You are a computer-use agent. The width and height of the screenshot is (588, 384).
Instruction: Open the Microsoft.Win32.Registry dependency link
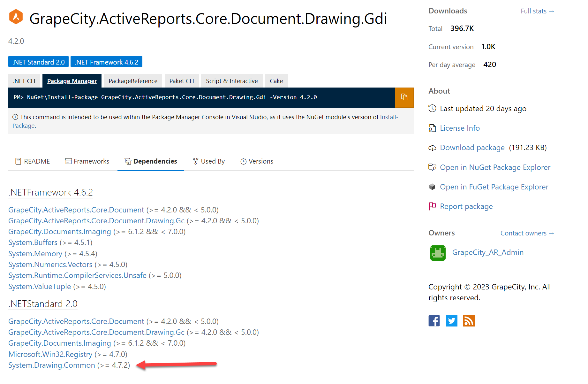(x=50, y=354)
